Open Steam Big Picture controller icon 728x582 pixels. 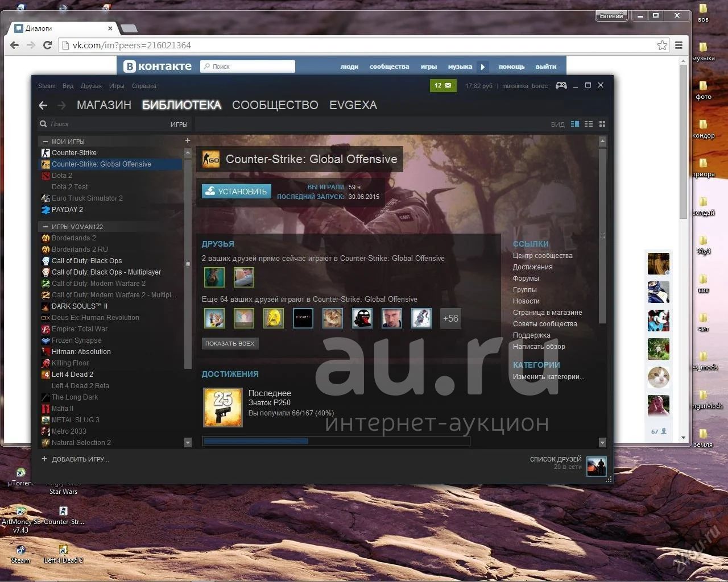[x=561, y=85]
